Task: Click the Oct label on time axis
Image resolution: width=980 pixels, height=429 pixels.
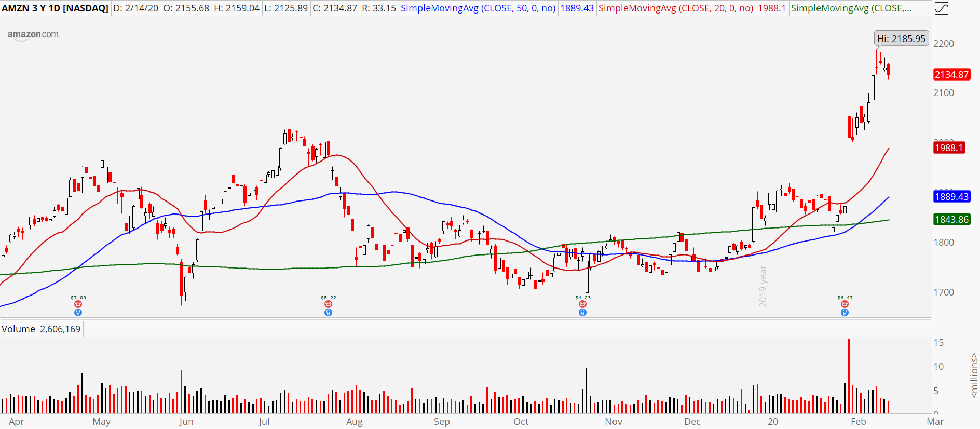Action: 521,422
